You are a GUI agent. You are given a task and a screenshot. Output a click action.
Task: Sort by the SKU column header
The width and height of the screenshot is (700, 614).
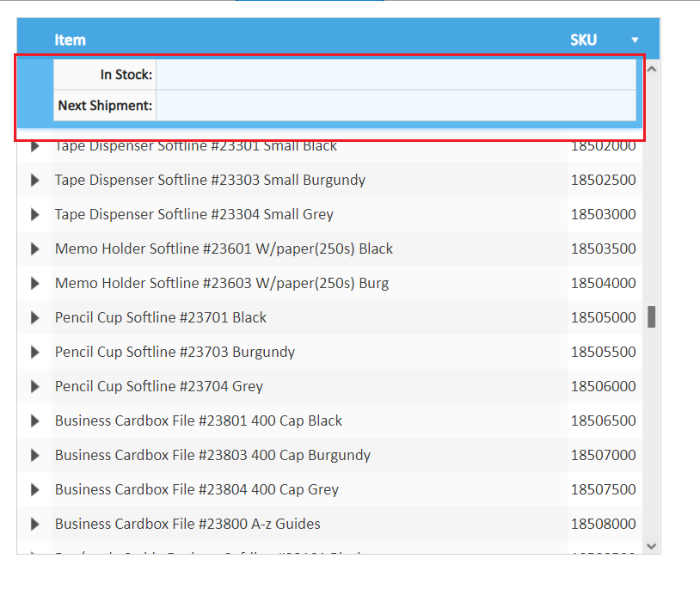tap(583, 40)
